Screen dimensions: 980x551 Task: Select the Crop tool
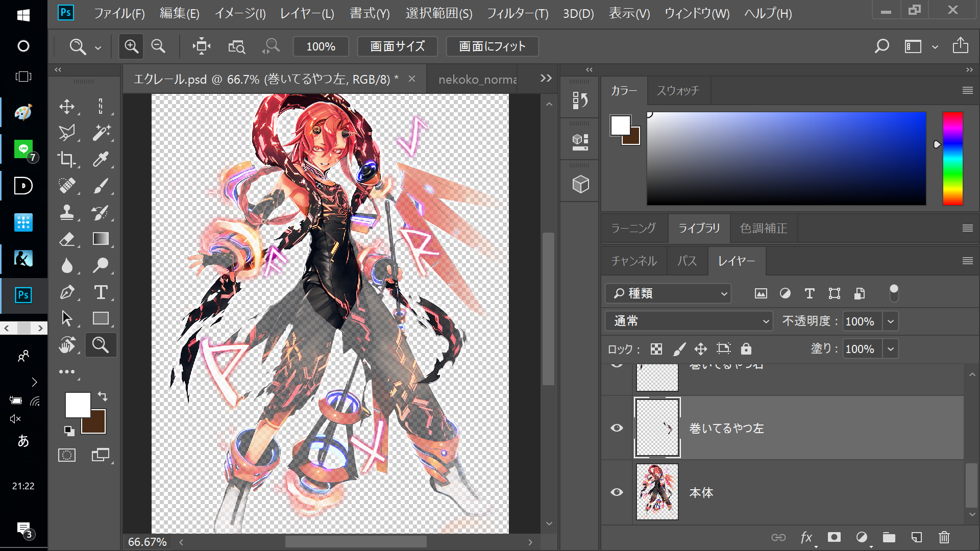coord(67,159)
